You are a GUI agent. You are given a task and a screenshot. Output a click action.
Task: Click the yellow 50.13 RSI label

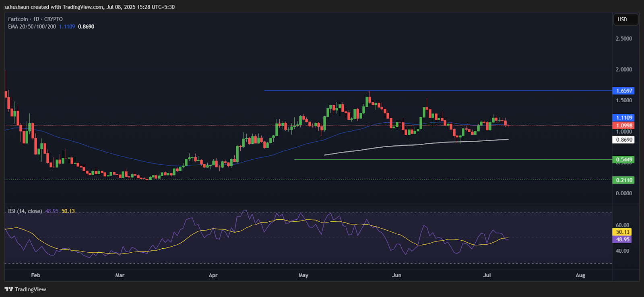pyautogui.click(x=622, y=232)
